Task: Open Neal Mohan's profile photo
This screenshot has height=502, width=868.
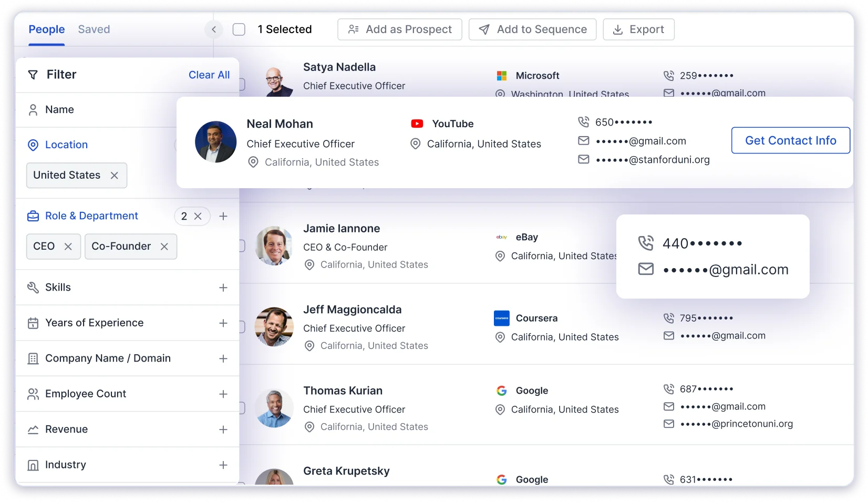Action: pos(215,142)
